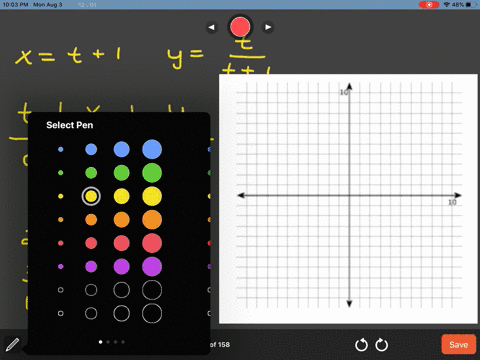This screenshot has height=360, width=480.
Task: Select the largest purple pen
Action: point(152,267)
